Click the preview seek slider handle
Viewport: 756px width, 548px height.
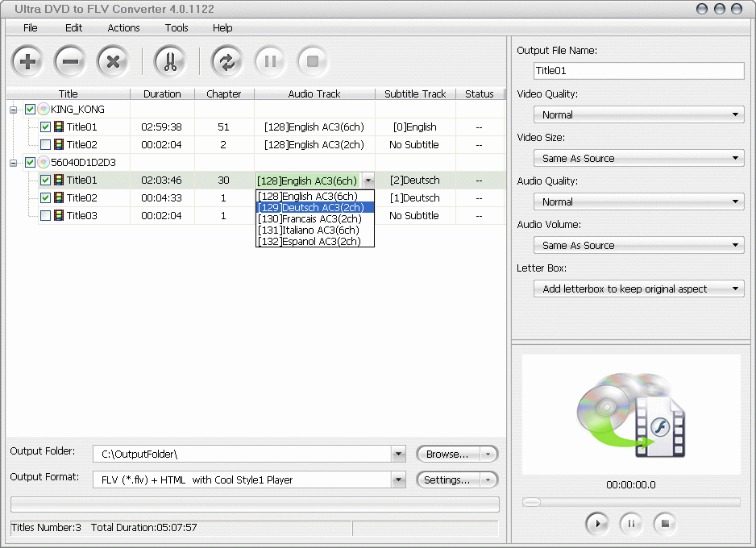click(x=531, y=502)
